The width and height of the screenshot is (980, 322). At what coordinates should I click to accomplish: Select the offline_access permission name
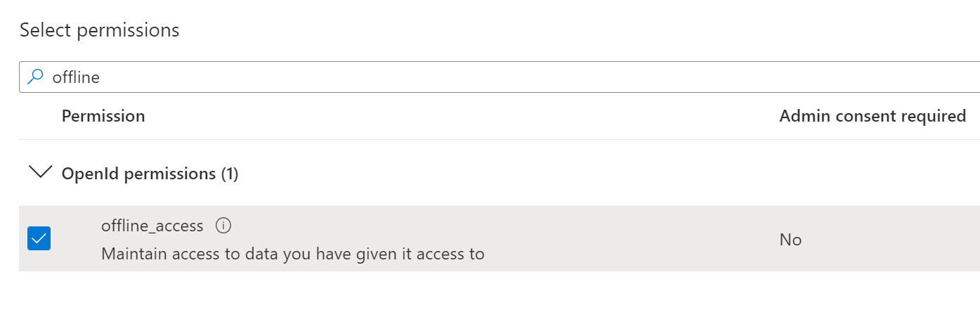(152, 226)
